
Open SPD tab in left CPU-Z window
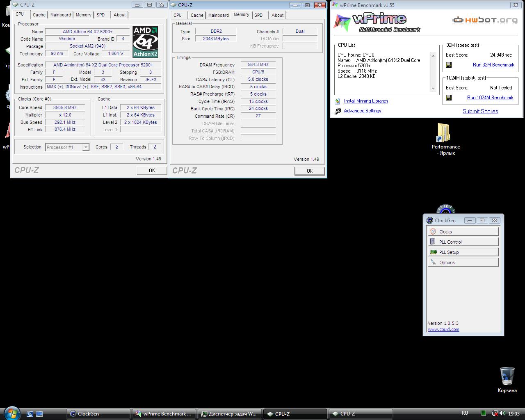100,15
